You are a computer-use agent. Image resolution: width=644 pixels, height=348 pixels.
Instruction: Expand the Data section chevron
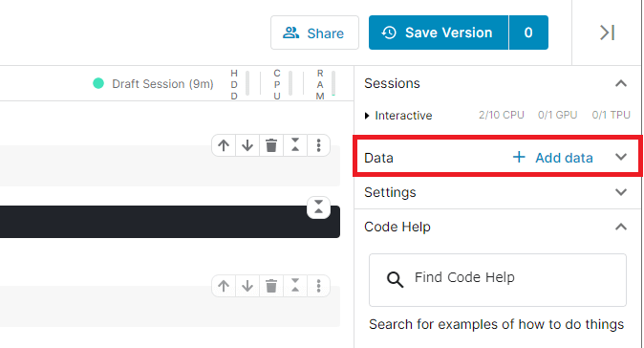[621, 157]
